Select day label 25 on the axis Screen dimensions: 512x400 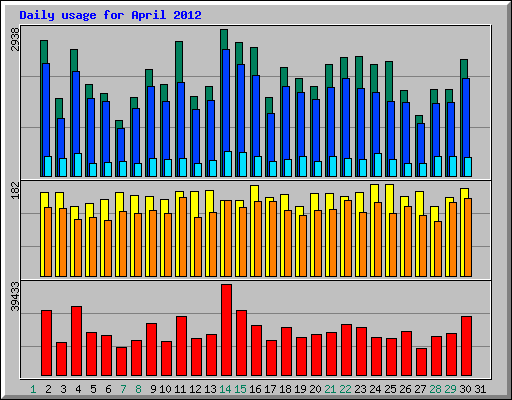click(390, 389)
